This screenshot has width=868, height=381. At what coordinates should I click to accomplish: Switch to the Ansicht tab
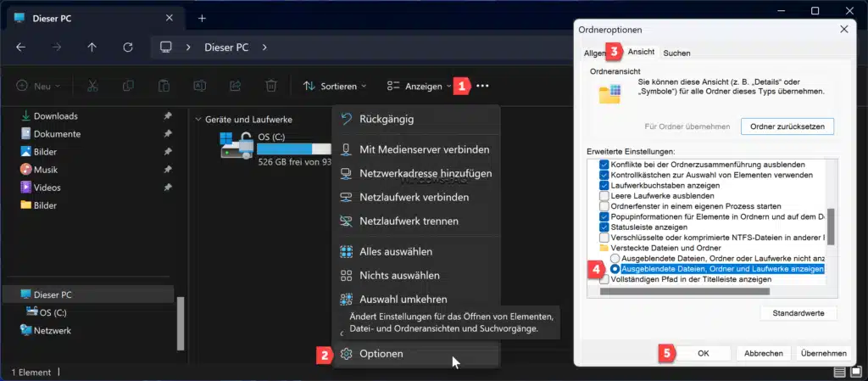coord(641,52)
